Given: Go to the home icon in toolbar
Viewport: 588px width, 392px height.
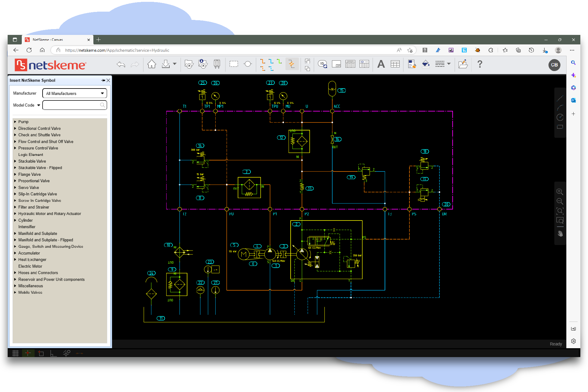Looking at the screenshot, I should [x=152, y=64].
